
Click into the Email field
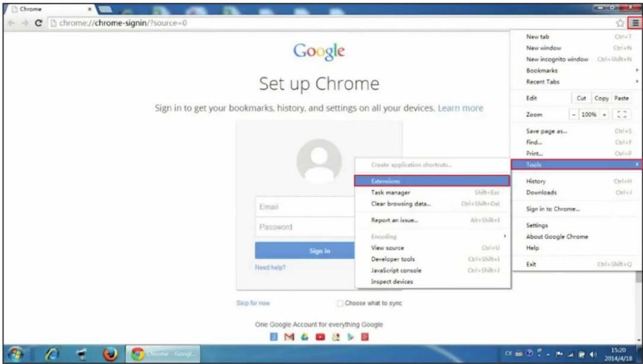coord(305,207)
